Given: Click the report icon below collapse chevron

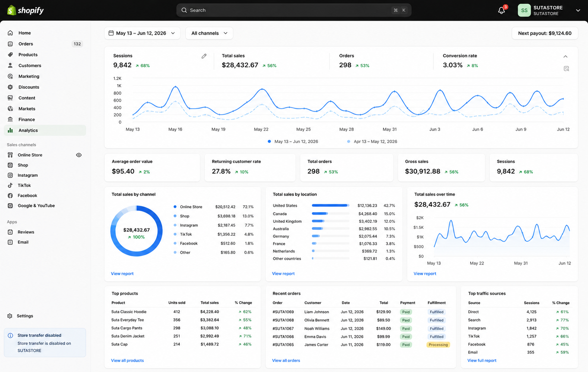Looking at the screenshot, I should coord(566,69).
